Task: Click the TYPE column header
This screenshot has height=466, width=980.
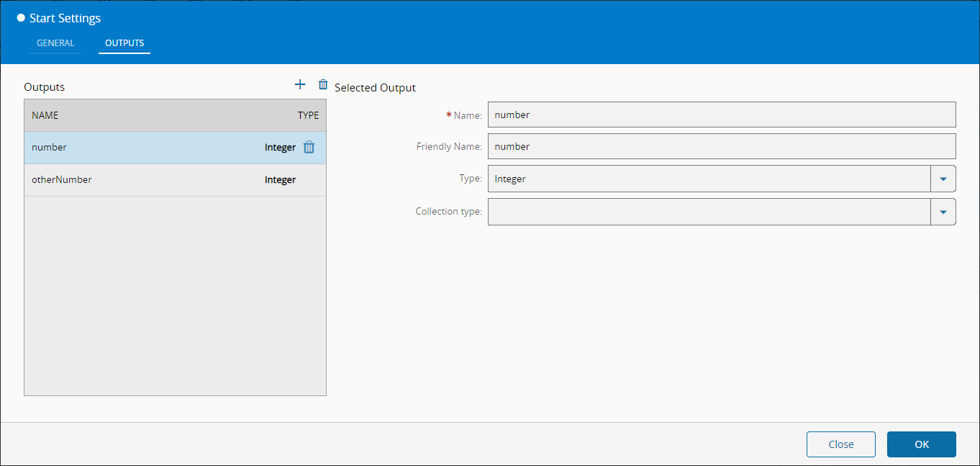Action: coord(308,115)
